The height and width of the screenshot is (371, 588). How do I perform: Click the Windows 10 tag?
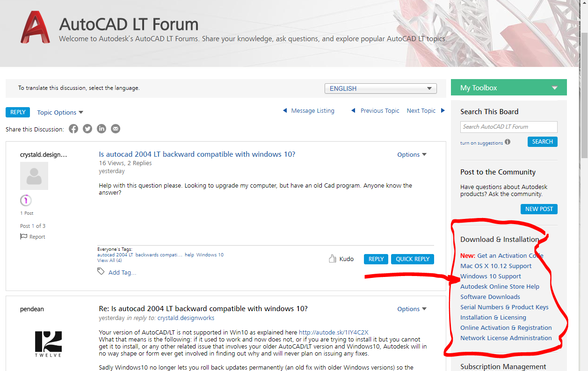pos(210,255)
